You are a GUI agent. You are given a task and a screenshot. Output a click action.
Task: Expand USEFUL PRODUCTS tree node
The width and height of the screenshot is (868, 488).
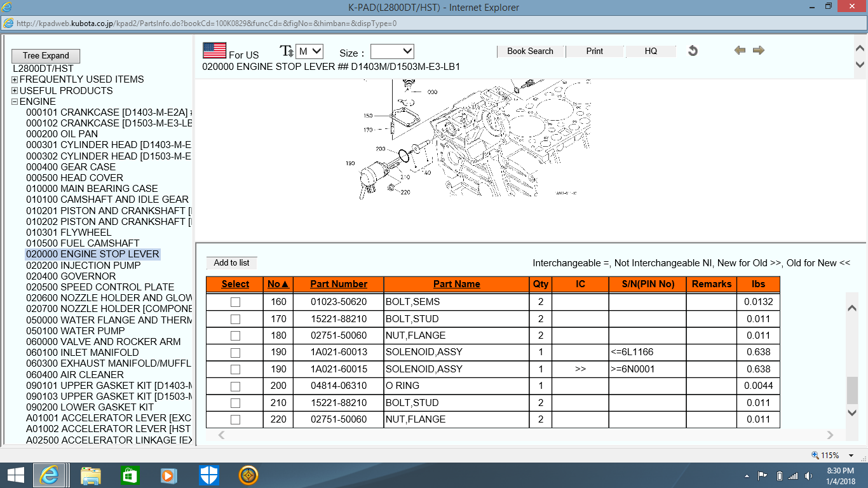click(15, 91)
